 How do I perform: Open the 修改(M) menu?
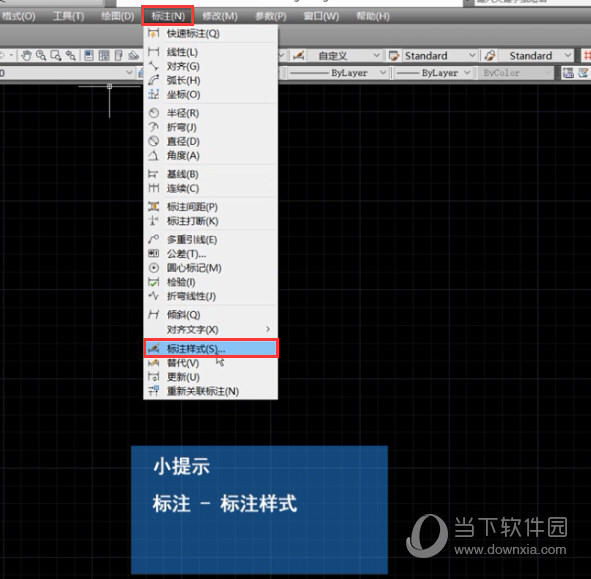pyautogui.click(x=220, y=16)
